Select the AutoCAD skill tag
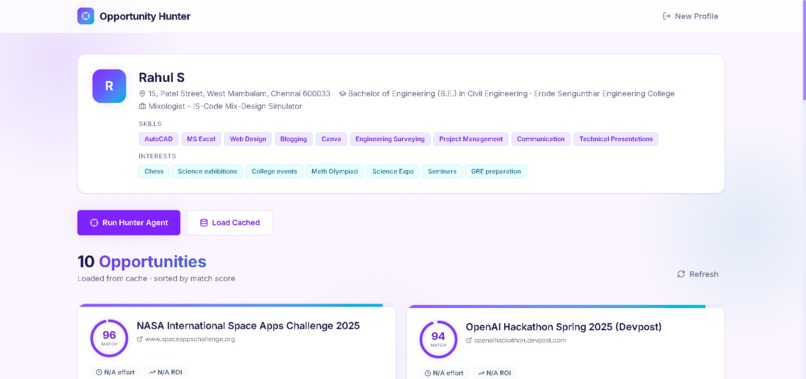Image resolution: width=806 pixels, height=379 pixels. pos(158,139)
